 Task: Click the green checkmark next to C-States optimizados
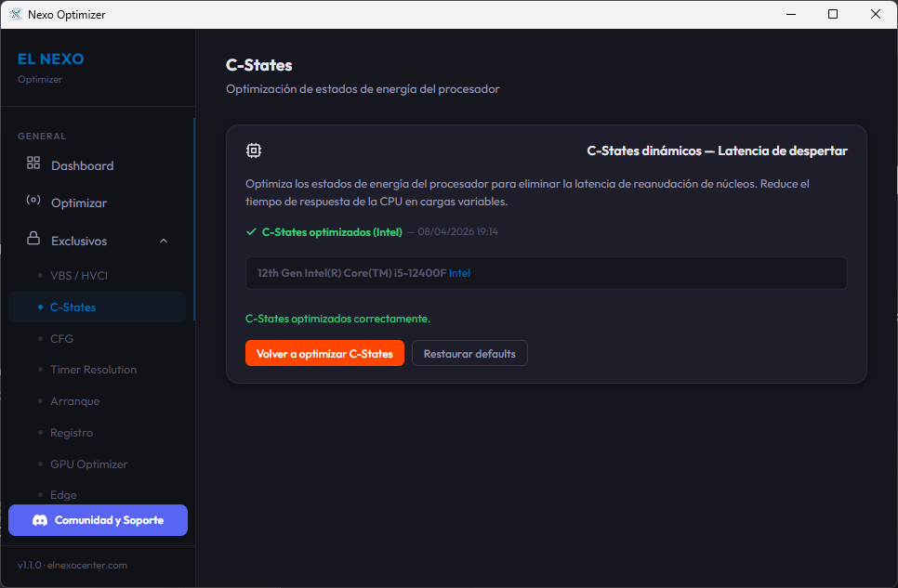(251, 231)
